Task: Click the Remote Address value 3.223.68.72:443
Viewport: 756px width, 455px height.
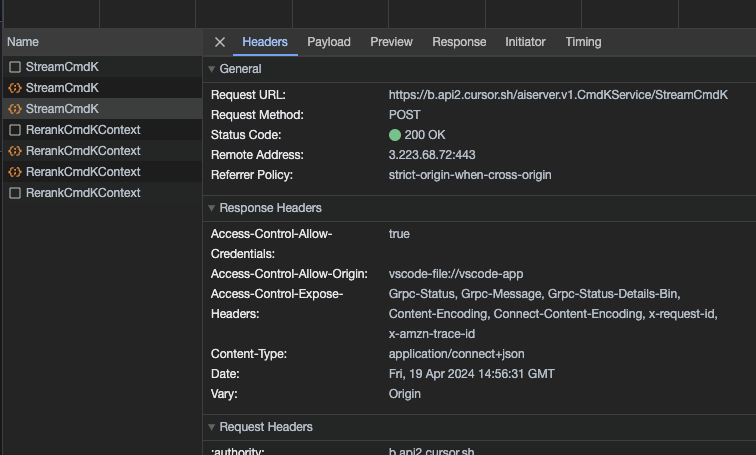Action: [x=432, y=155]
